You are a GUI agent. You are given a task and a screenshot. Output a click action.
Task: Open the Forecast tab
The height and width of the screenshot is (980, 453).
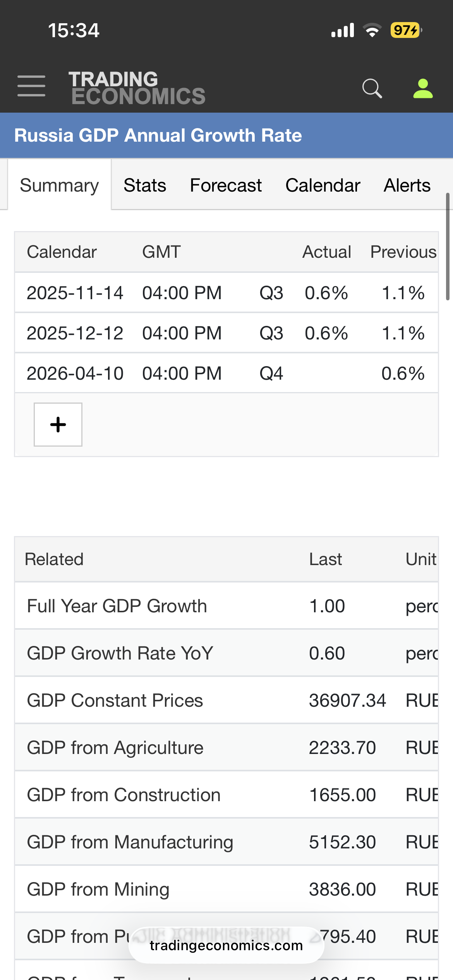tap(226, 185)
